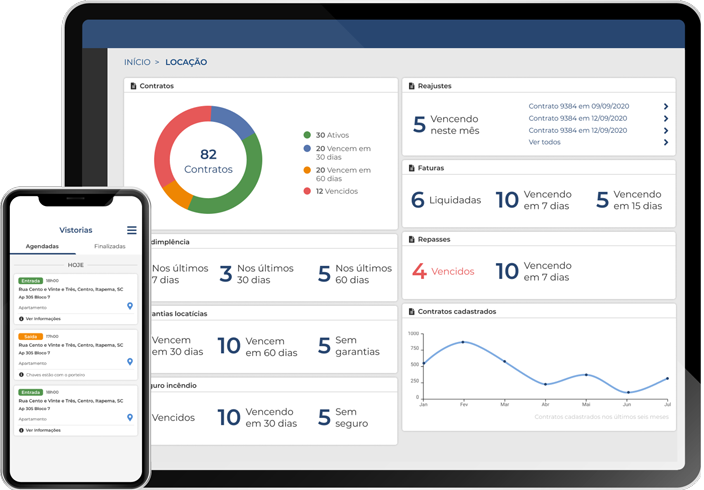The height and width of the screenshot is (490, 704).
Task: Click the Jun data point on the chart
Action: point(628,392)
